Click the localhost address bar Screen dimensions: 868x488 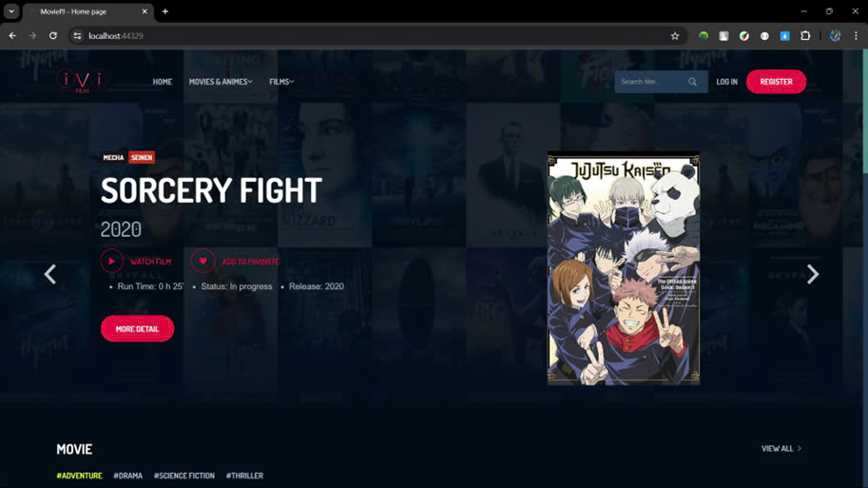pos(376,35)
